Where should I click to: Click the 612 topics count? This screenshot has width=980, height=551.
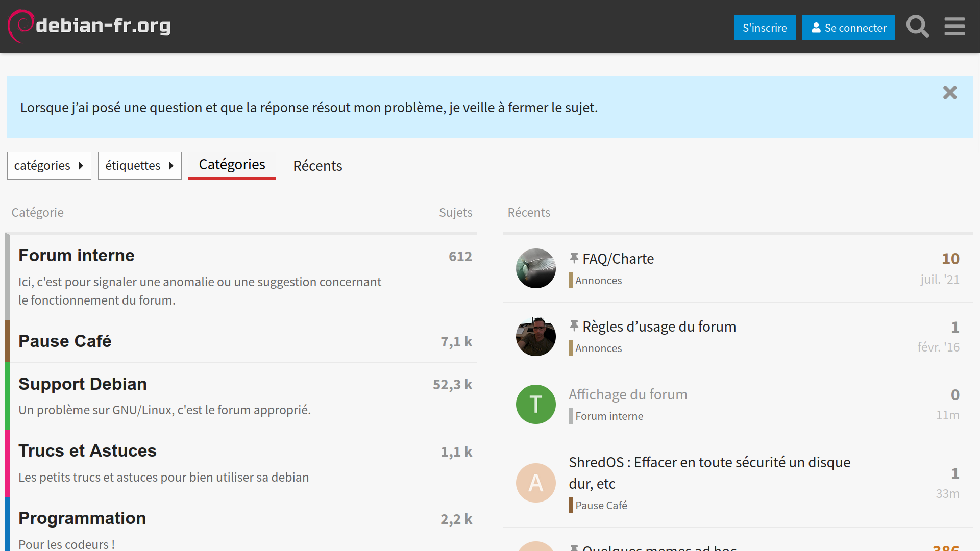pyautogui.click(x=460, y=256)
